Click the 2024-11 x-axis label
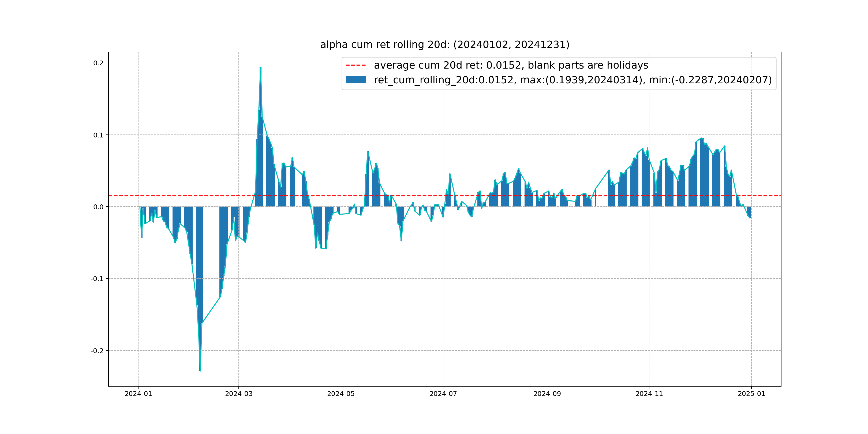The width and height of the screenshot is (868, 434). point(649,394)
